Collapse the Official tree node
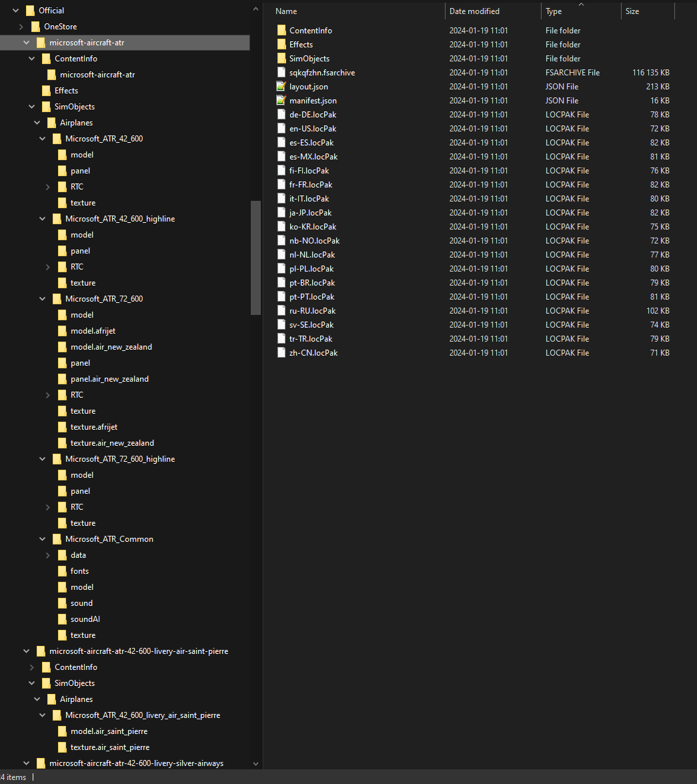The height and width of the screenshot is (784, 697). (x=16, y=11)
